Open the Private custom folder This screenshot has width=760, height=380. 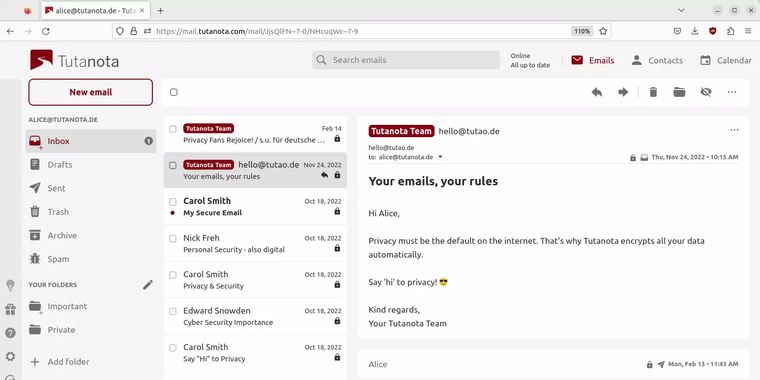coord(91,330)
